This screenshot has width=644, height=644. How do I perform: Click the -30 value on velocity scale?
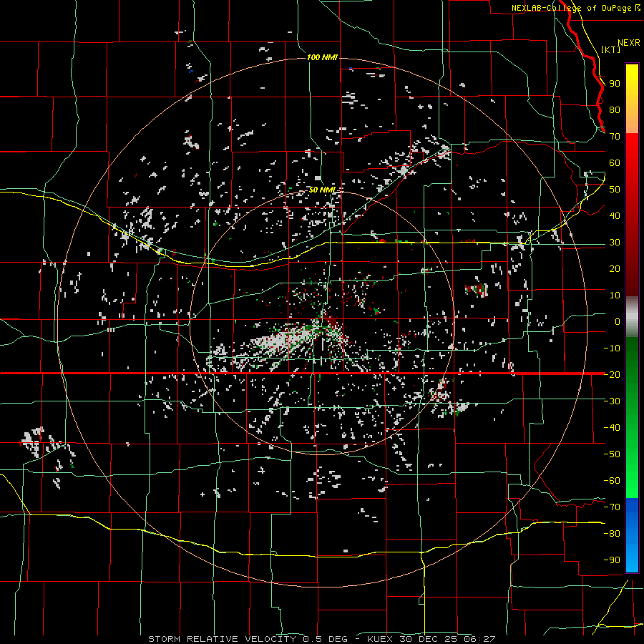[612, 401]
